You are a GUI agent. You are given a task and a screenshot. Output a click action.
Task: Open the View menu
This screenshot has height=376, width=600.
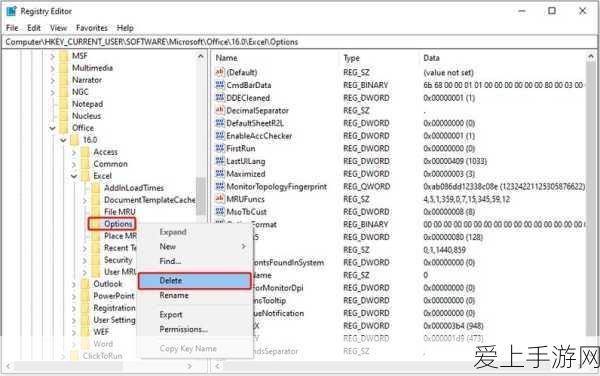pos(58,28)
